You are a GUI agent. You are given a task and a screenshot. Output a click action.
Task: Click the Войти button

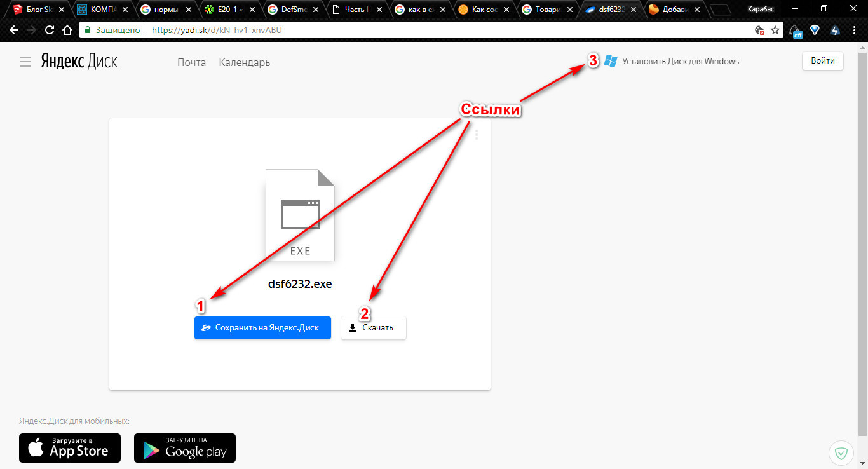click(x=823, y=61)
